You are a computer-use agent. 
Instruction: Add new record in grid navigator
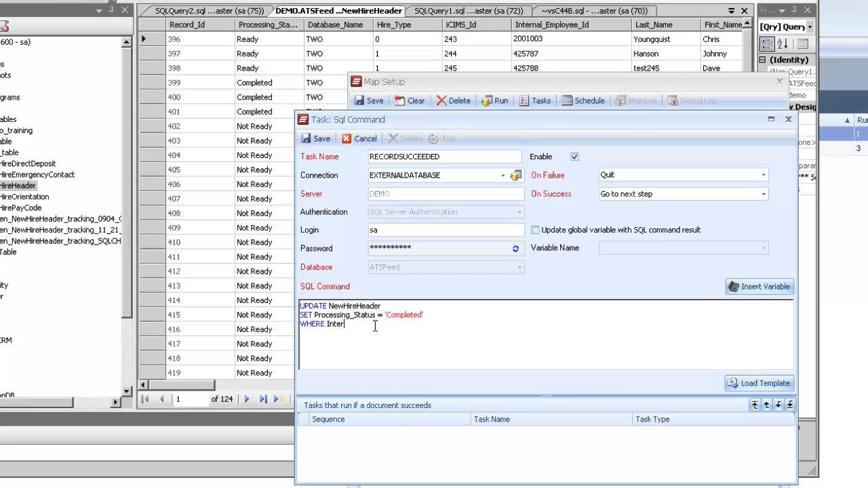point(279,399)
